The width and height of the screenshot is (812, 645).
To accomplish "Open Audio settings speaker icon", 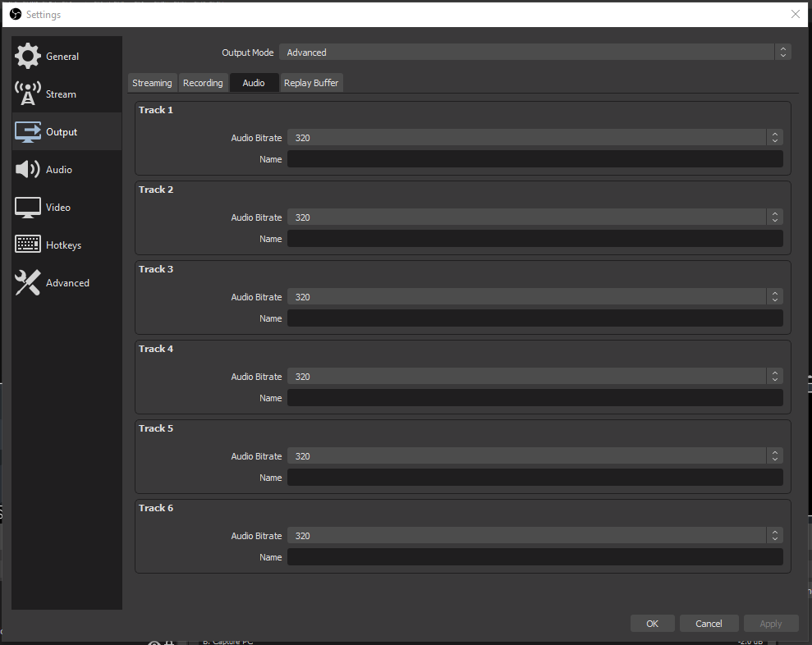I will tap(27, 169).
